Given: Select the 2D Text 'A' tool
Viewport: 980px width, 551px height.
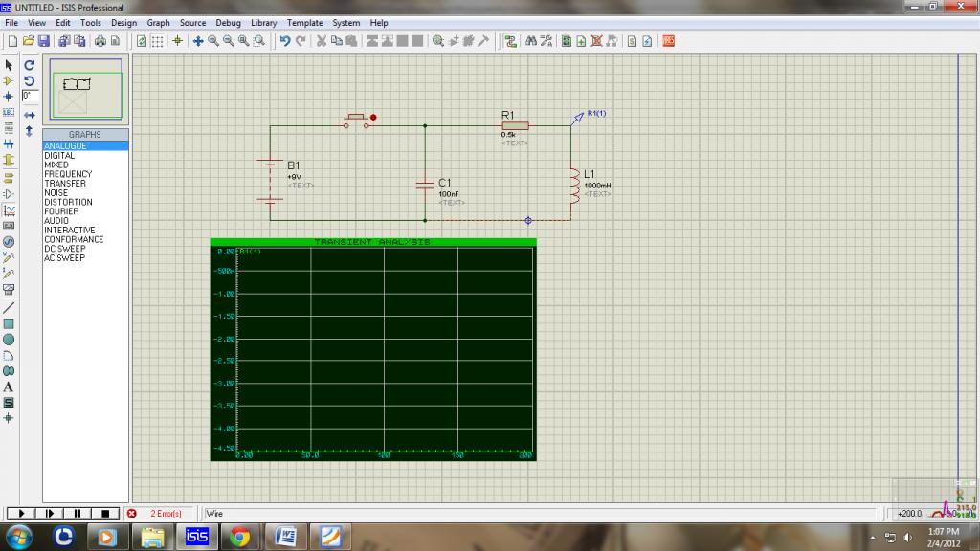Looking at the screenshot, I should pyautogui.click(x=9, y=387).
